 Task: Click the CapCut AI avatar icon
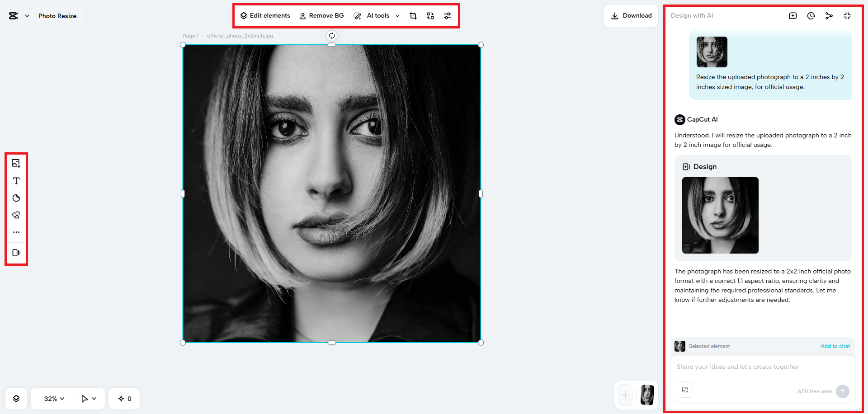[x=680, y=120]
